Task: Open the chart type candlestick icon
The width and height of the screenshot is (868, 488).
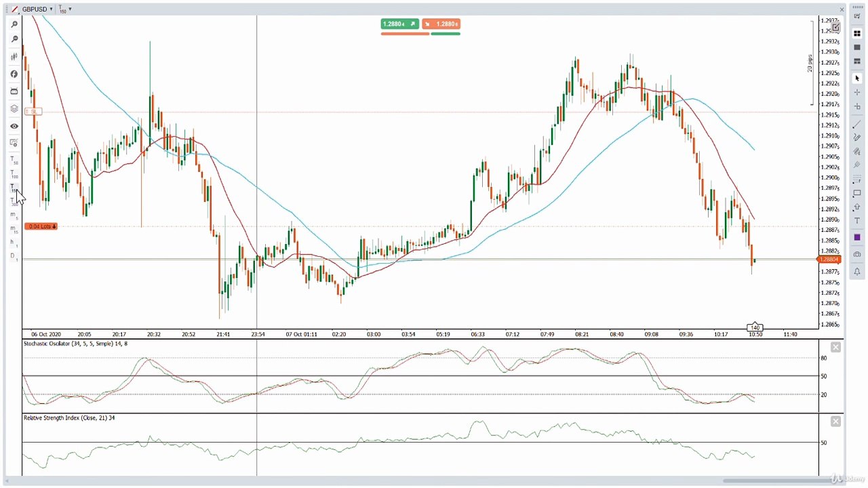Action: point(14,57)
